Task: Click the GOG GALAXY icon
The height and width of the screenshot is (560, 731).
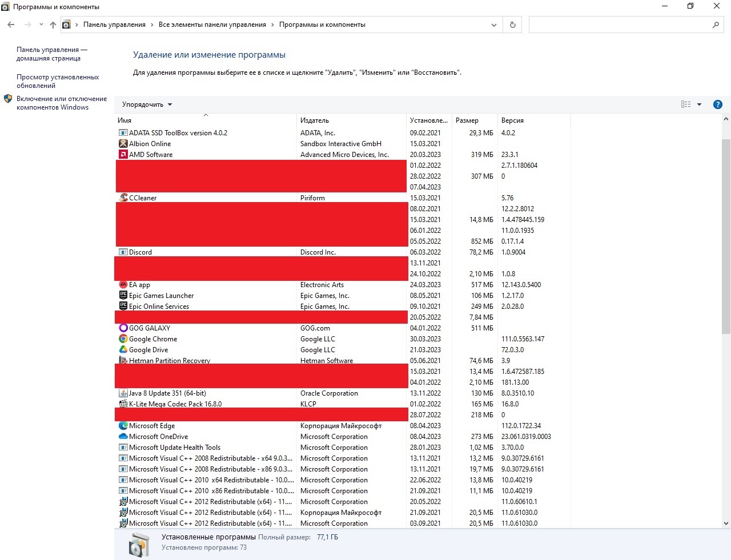Action: [x=123, y=328]
